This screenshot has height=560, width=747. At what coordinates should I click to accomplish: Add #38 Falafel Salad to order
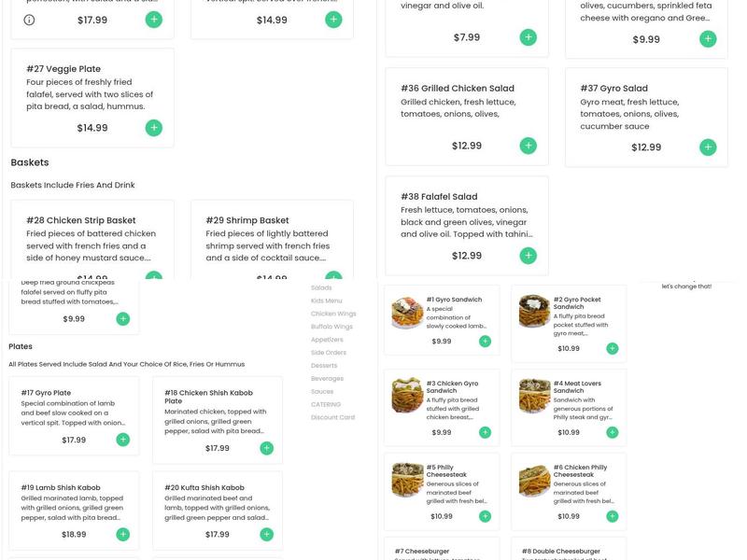(x=528, y=256)
